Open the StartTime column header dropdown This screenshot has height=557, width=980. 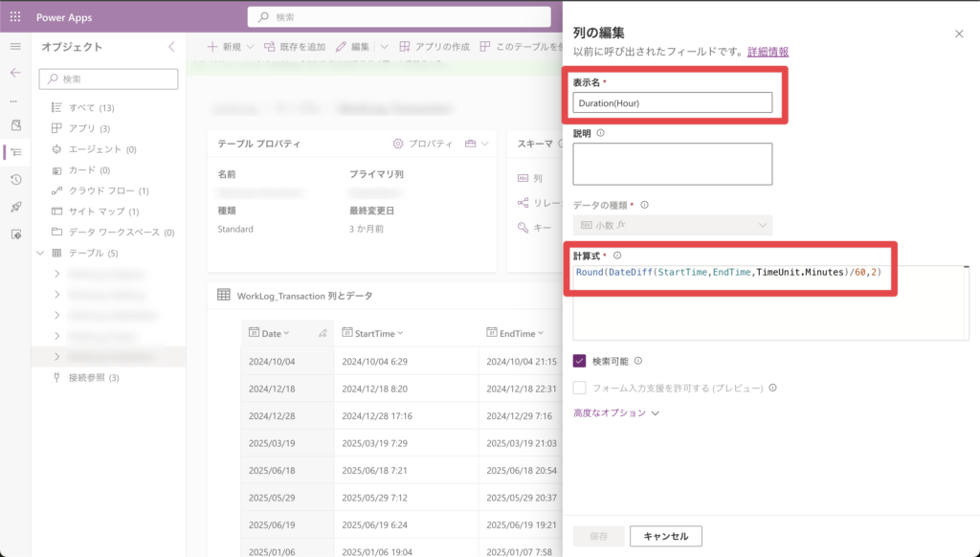coord(400,333)
